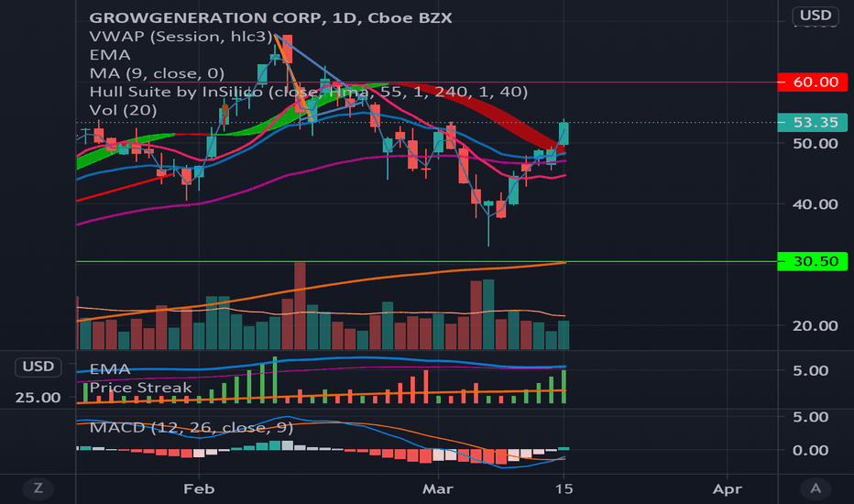Click the VWAP (Session, hlc3) indicator label

click(181, 37)
